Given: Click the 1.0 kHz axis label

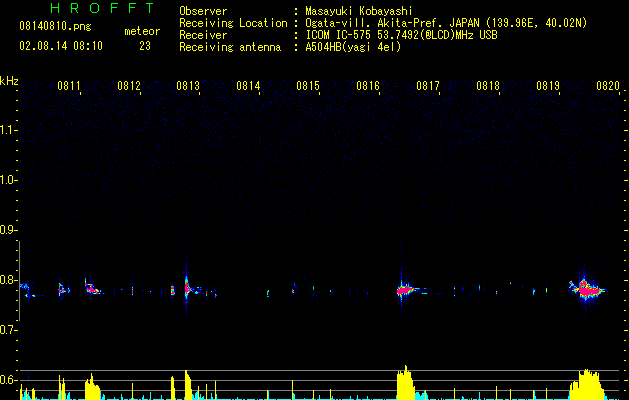Looking at the screenshot, I should (x=8, y=180).
